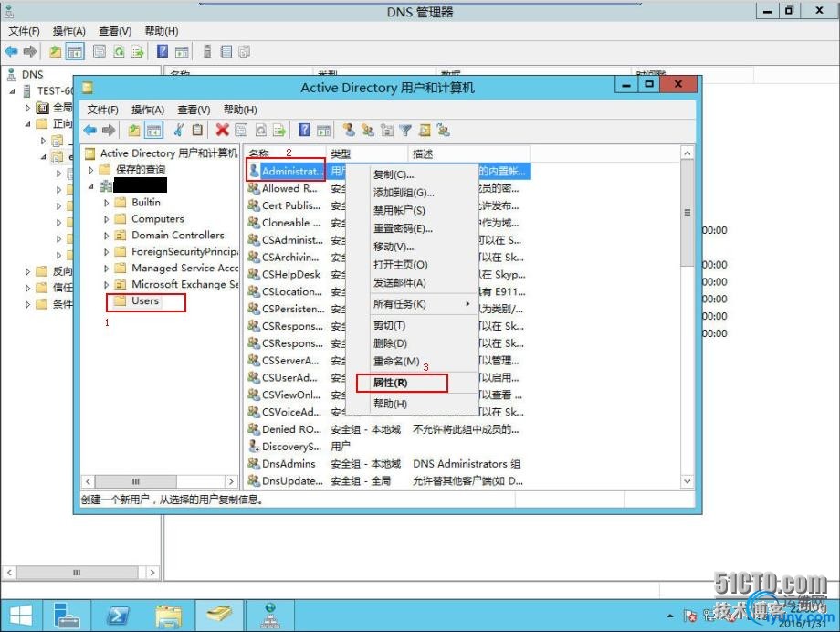This screenshot has height=632, width=840.
Task: Click Export list icon in DNS Manager toolbar
Action: click(137, 51)
